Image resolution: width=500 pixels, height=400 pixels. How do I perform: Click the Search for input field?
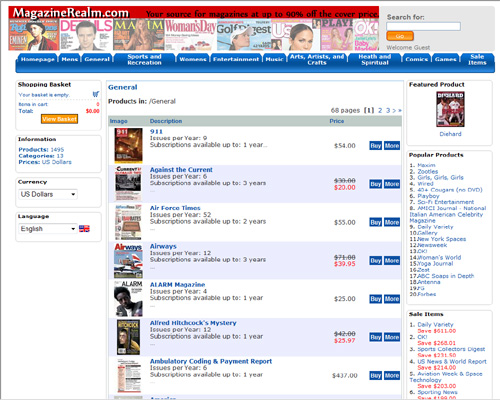(423, 26)
